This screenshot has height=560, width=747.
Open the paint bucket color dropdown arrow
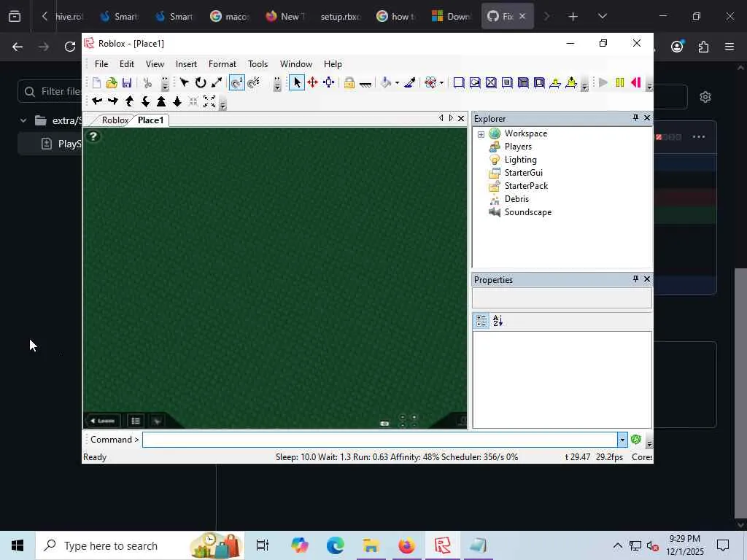397,83
